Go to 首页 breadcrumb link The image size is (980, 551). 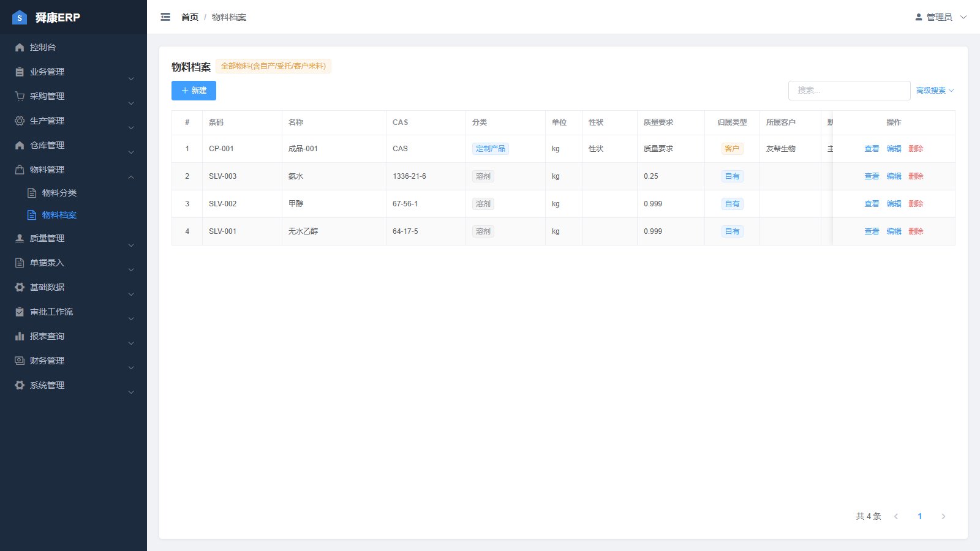pos(190,17)
